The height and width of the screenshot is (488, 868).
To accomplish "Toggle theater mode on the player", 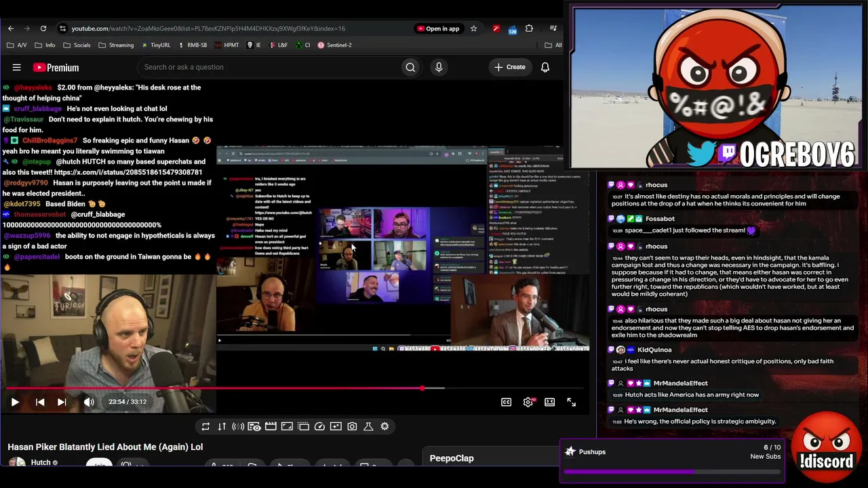I will point(550,402).
